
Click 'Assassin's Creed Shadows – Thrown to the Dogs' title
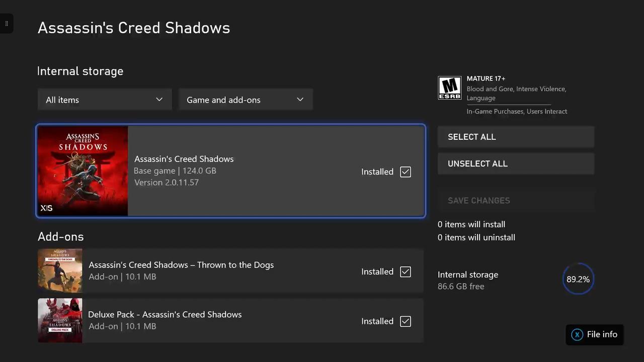click(x=181, y=265)
